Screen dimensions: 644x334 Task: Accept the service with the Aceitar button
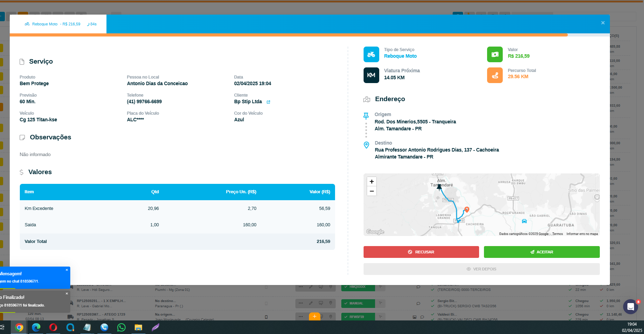[x=541, y=252]
